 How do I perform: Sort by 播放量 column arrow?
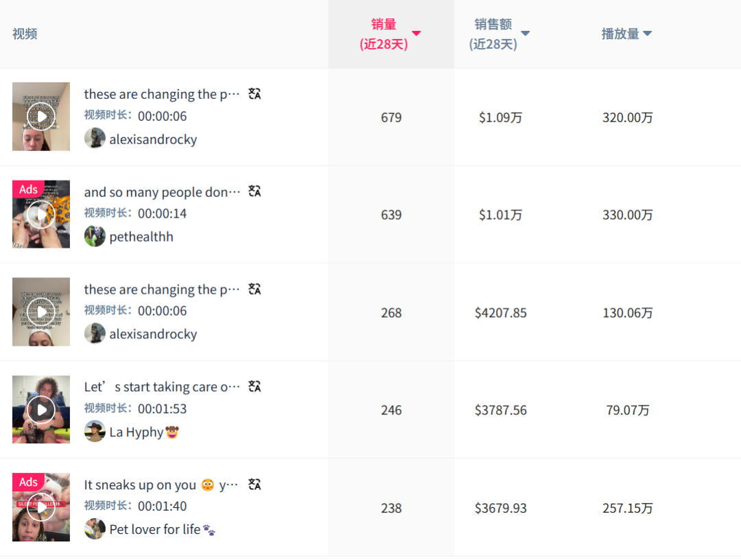[647, 34]
